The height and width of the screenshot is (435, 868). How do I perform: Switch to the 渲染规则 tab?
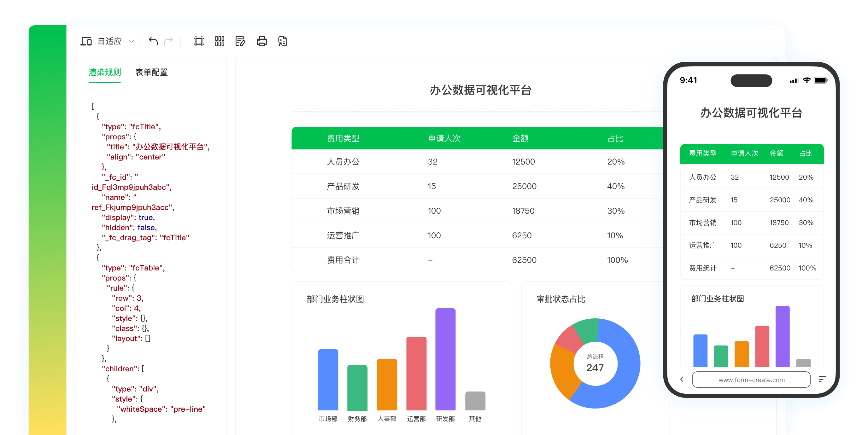104,72
